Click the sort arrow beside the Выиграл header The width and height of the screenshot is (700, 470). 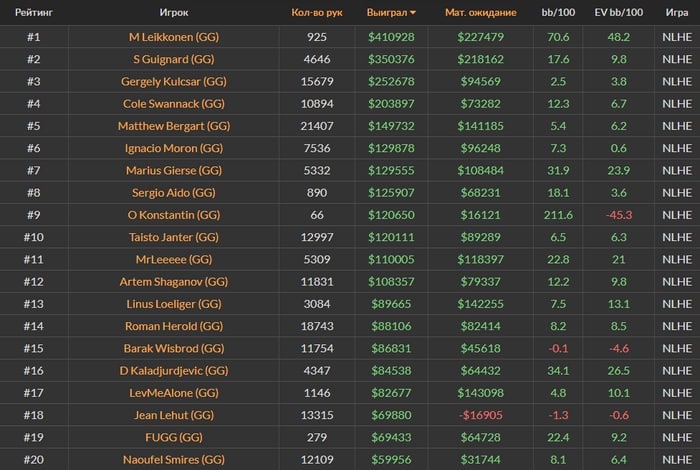[x=413, y=13]
